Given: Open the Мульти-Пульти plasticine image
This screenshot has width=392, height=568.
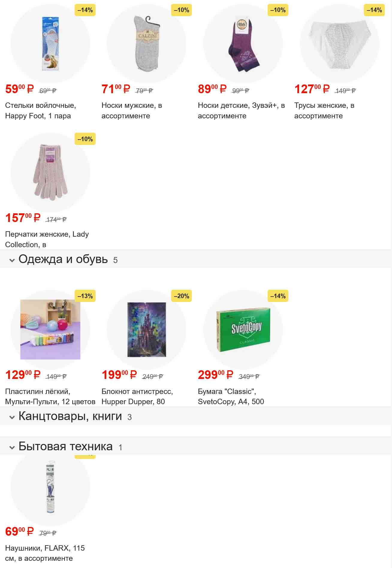Looking at the screenshot, I should pyautogui.click(x=50, y=329).
